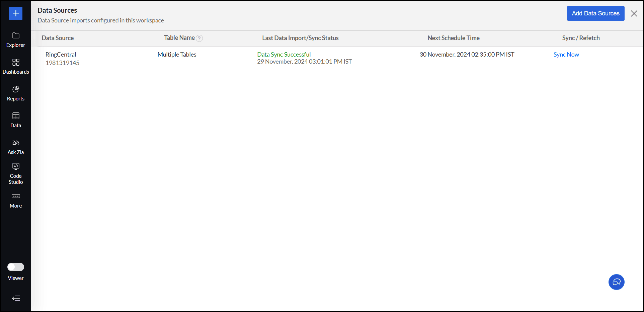Click the Data Sync Successful status
This screenshot has width=644, height=312.
[283, 54]
